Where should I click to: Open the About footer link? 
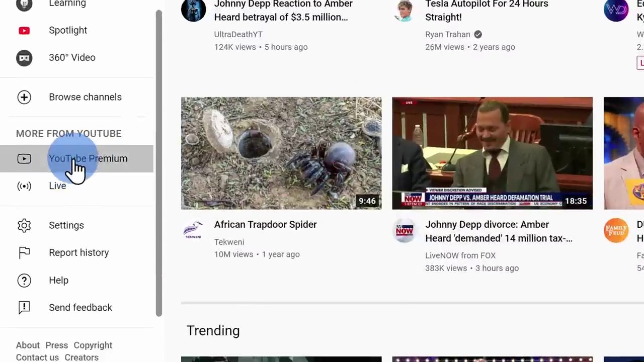28,345
